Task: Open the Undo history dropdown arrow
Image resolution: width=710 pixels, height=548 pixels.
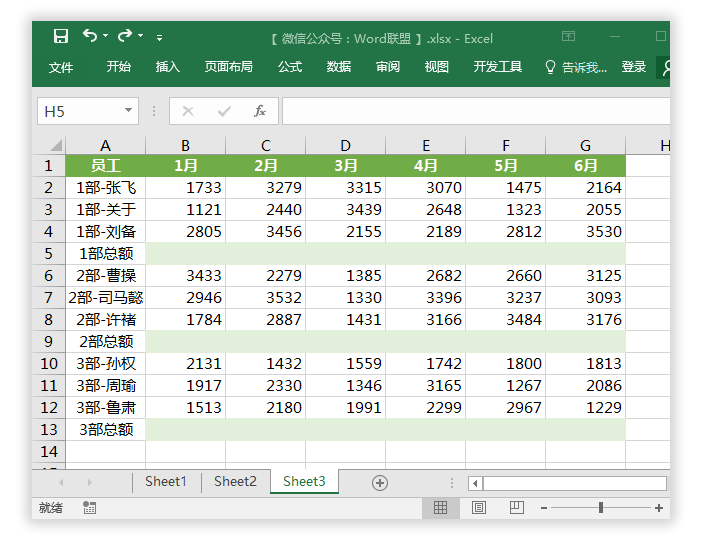Action: [106, 37]
